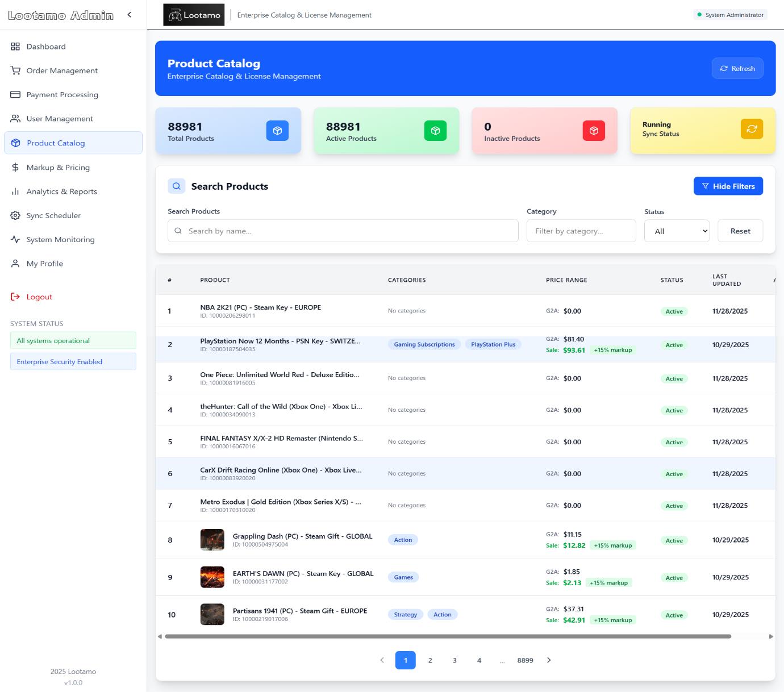
Task: Click the Payment Processing card icon
Action: click(15, 94)
